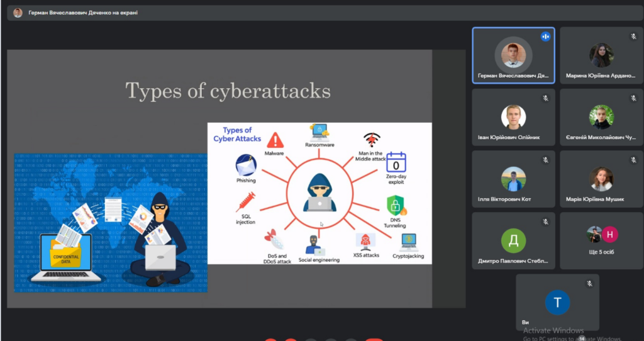Click muted mic icon on Іван Олійник's tile
The image size is (644, 341).
click(x=545, y=98)
